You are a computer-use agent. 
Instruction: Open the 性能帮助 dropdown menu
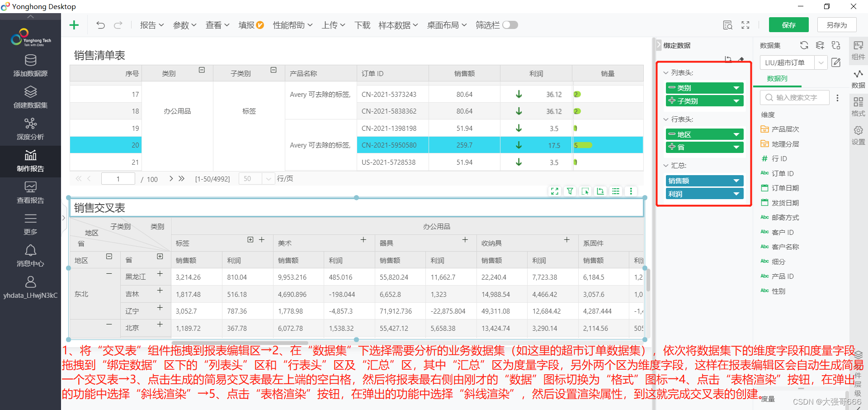[x=292, y=25]
